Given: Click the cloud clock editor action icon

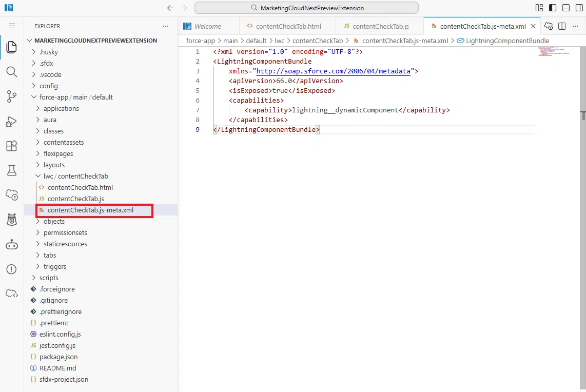Looking at the screenshot, I should (x=548, y=26).
